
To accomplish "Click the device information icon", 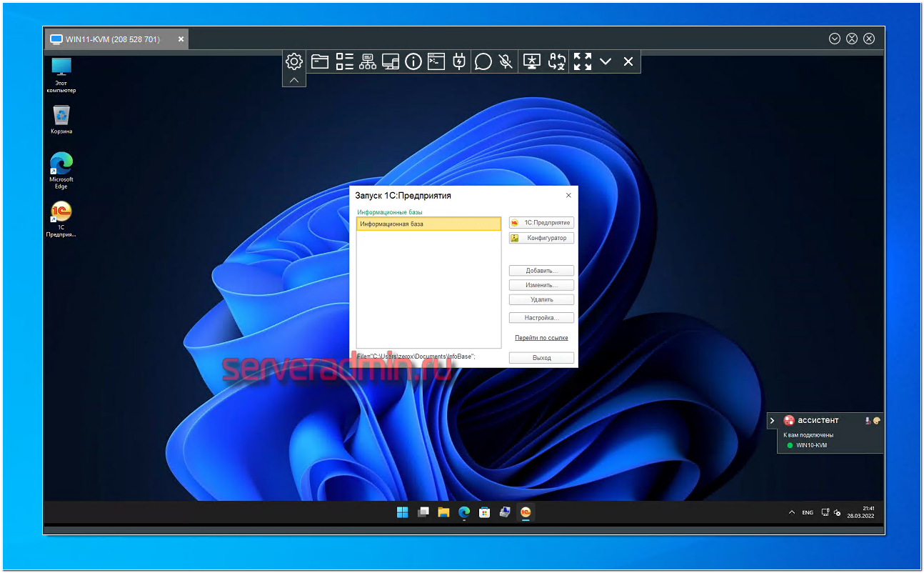I will click(413, 61).
